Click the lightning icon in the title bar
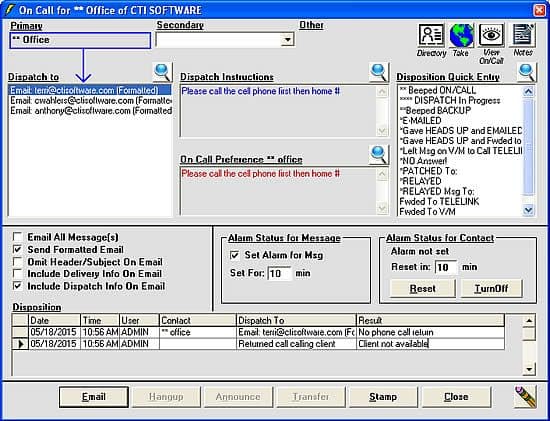Image resolution: width=550 pixels, height=421 pixels. 8,10
